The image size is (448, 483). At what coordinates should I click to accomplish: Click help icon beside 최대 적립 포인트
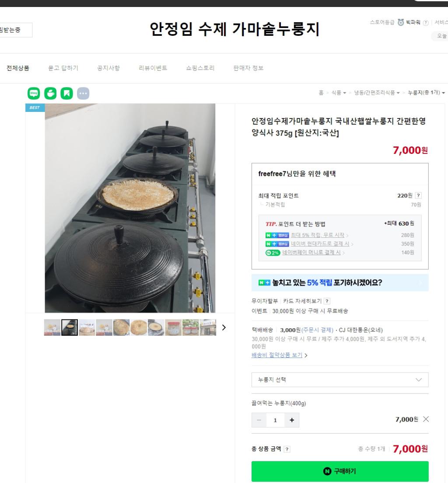418,196
